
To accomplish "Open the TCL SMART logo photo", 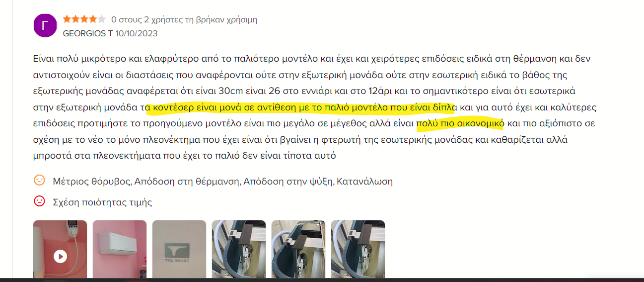I will (x=179, y=248).
